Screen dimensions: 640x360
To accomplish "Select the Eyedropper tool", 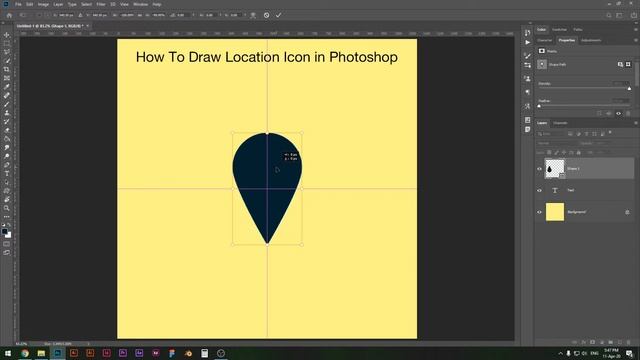I will point(7,87).
